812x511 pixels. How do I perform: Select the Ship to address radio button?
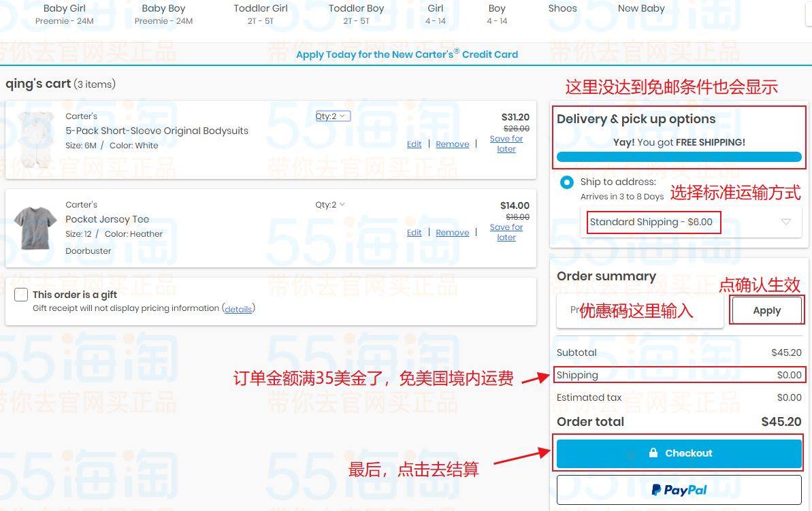tap(566, 182)
